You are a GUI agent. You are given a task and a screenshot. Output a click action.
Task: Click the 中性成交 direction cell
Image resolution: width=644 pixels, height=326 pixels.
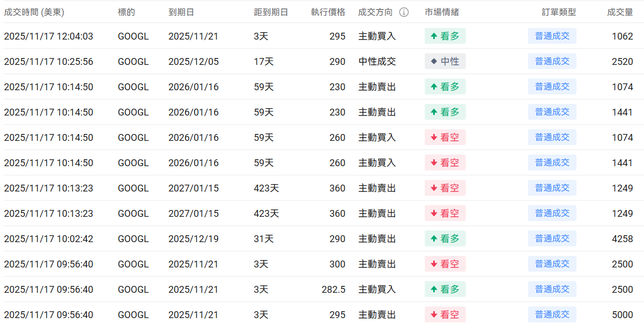point(377,62)
